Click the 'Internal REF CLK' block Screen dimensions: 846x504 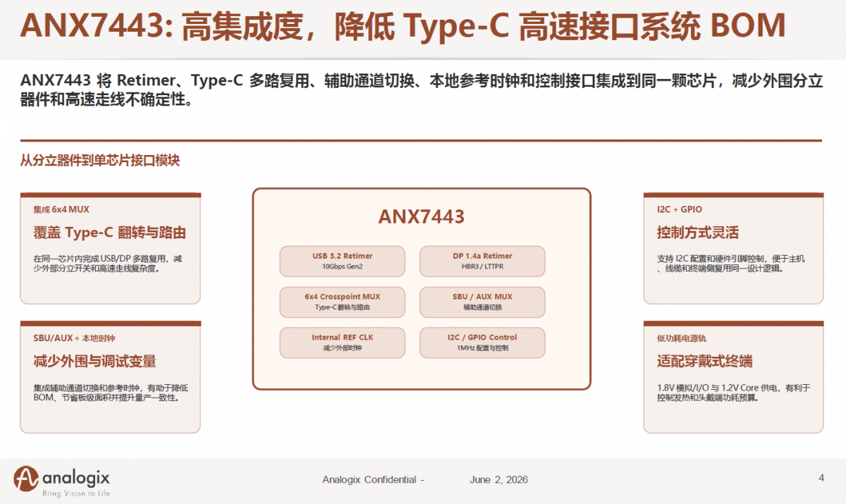343,343
